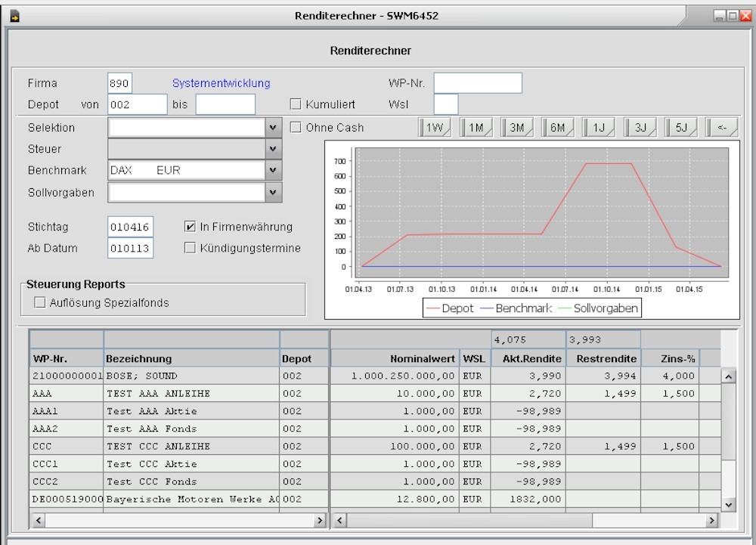Uncheck the In Firmenwährung option
Screen dimensions: 756x545
(191, 227)
